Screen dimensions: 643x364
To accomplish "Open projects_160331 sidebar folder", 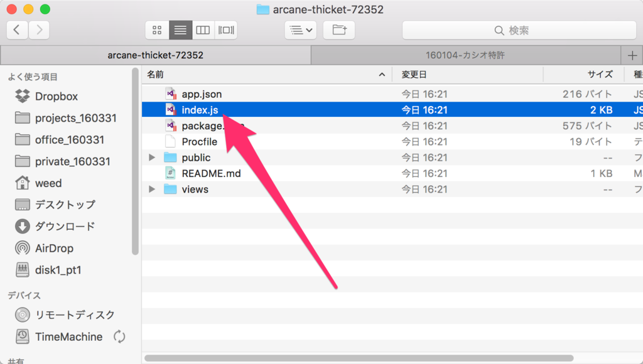I will [x=65, y=118].
